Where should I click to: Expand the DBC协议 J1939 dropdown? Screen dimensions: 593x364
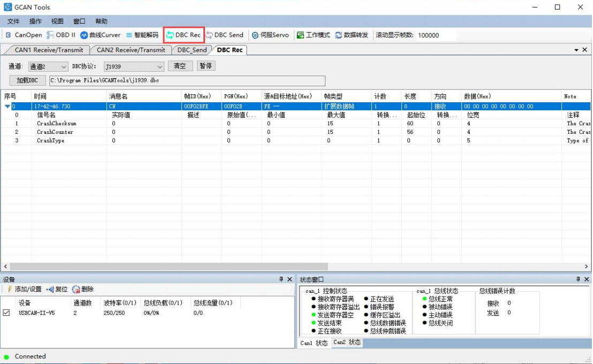point(134,67)
